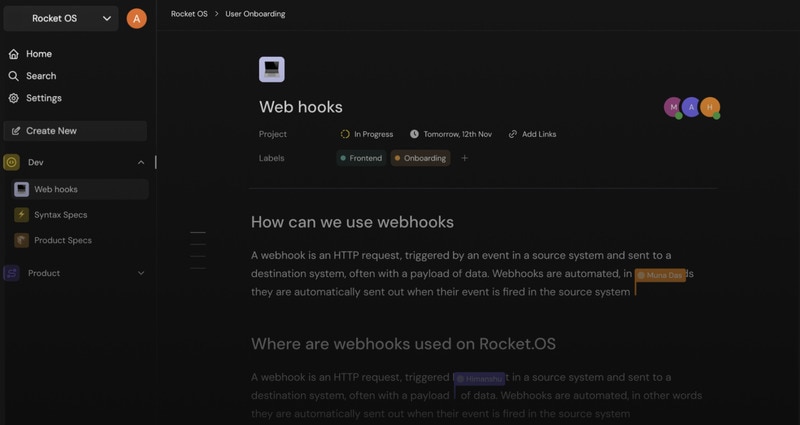Click the Frontend label tag
The height and width of the screenshot is (425, 800).
[x=361, y=158]
